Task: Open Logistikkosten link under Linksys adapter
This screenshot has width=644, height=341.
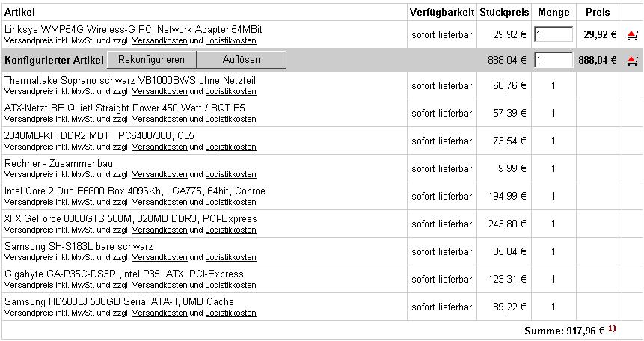Action: pyautogui.click(x=230, y=40)
